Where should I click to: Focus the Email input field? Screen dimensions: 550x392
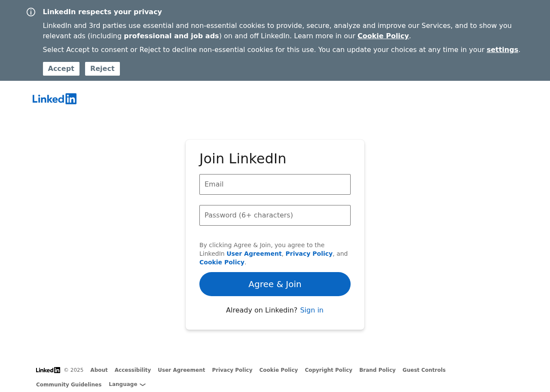click(275, 184)
